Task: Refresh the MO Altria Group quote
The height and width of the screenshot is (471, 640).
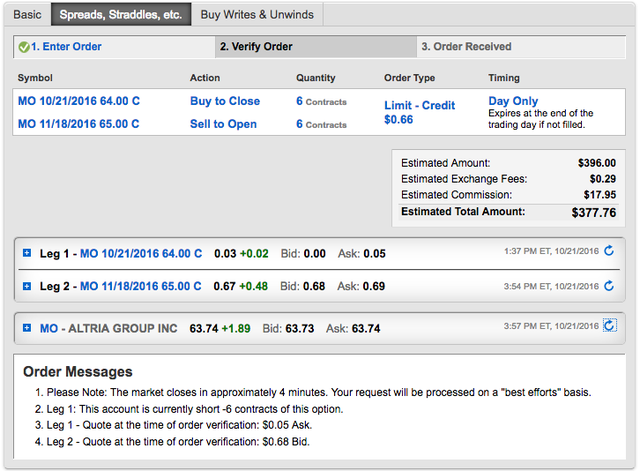Action: click(610, 325)
